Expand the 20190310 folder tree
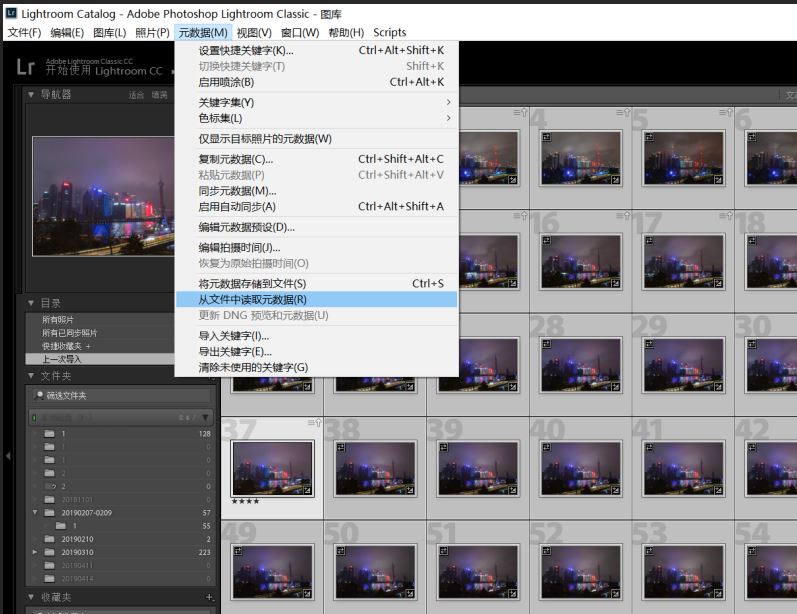Screen dimensions: 797x614 pos(36,551)
